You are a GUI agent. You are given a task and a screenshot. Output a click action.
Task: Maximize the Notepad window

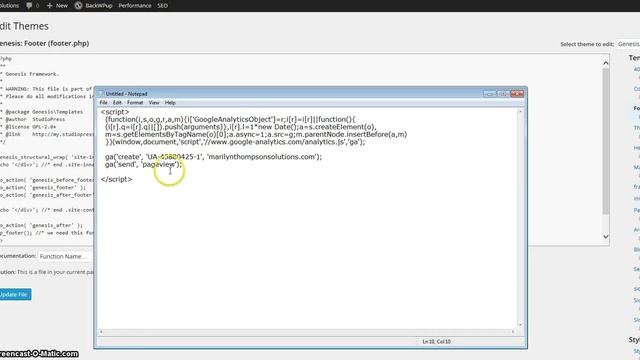point(503,94)
